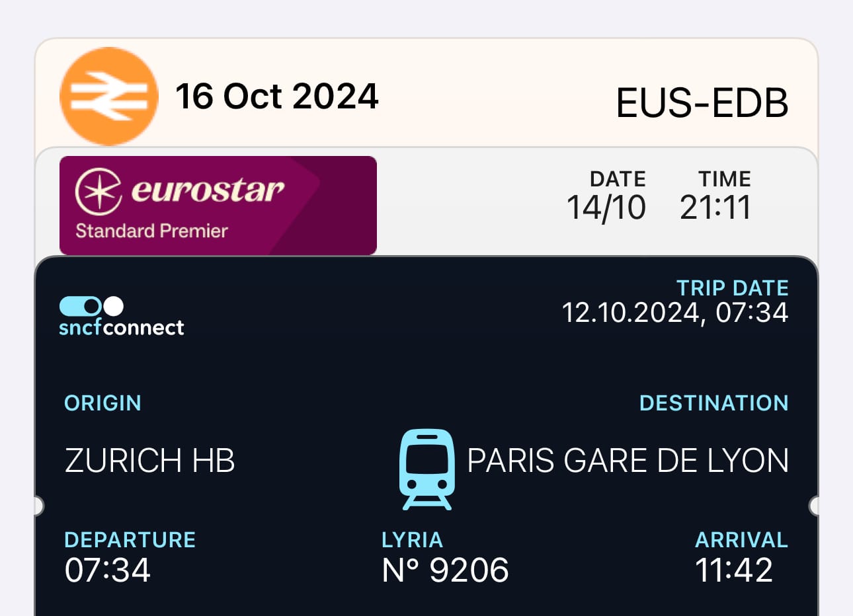Tap destination PARIS GARE DE LYON
853x616 pixels.
click(628, 461)
